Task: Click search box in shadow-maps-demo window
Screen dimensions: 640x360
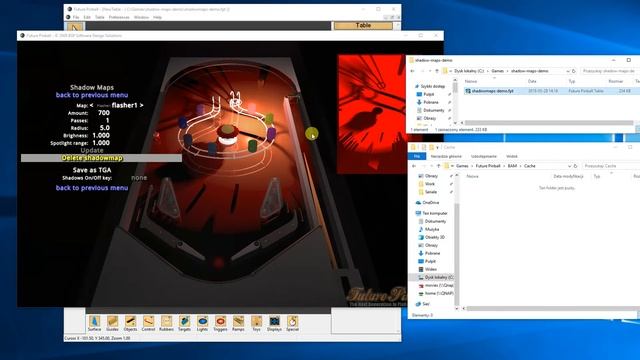Action: point(609,71)
